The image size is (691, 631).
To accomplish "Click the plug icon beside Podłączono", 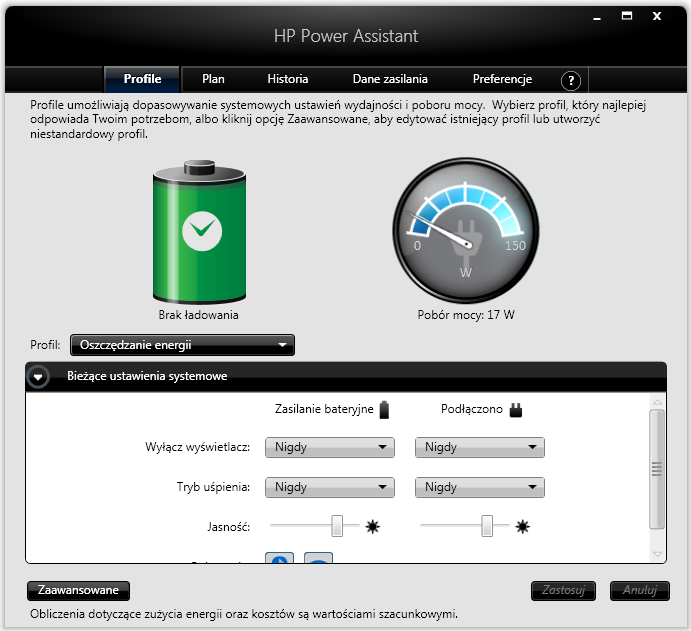I will (516, 410).
